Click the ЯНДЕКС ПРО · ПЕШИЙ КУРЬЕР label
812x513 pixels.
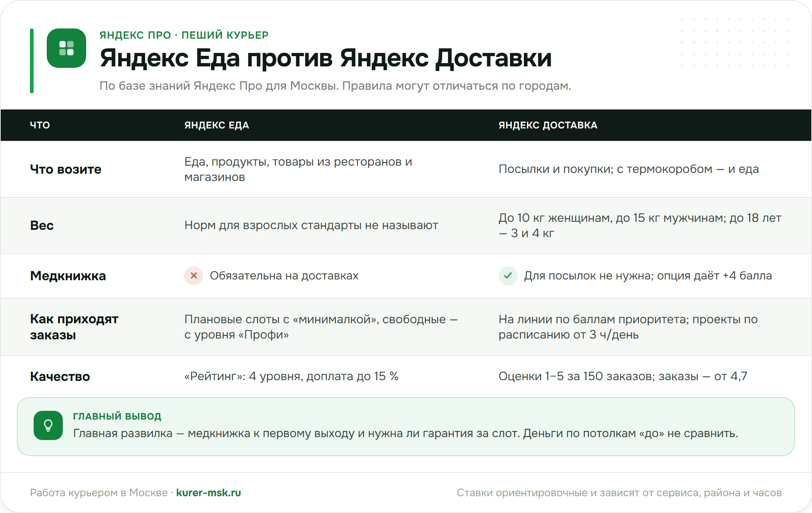pos(184,35)
